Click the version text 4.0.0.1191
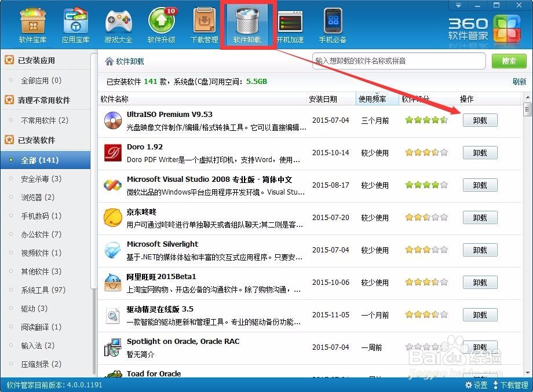 coord(85,385)
